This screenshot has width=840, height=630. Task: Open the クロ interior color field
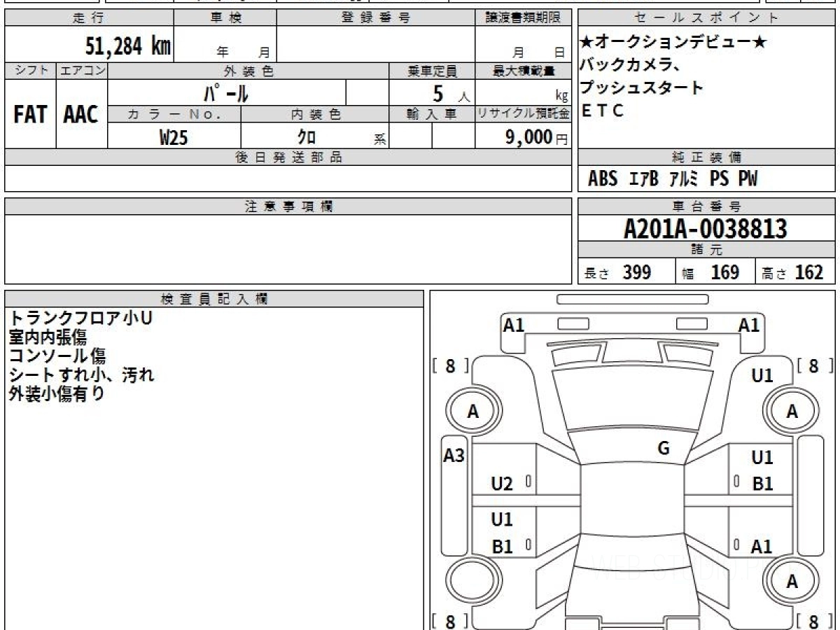pyautogui.click(x=306, y=137)
